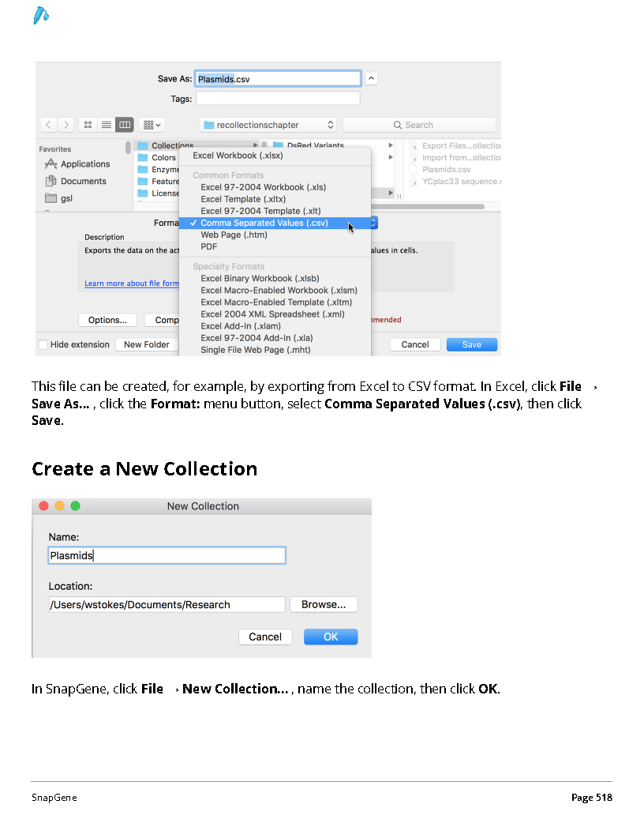Click the back navigation arrow icon

tap(48, 125)
